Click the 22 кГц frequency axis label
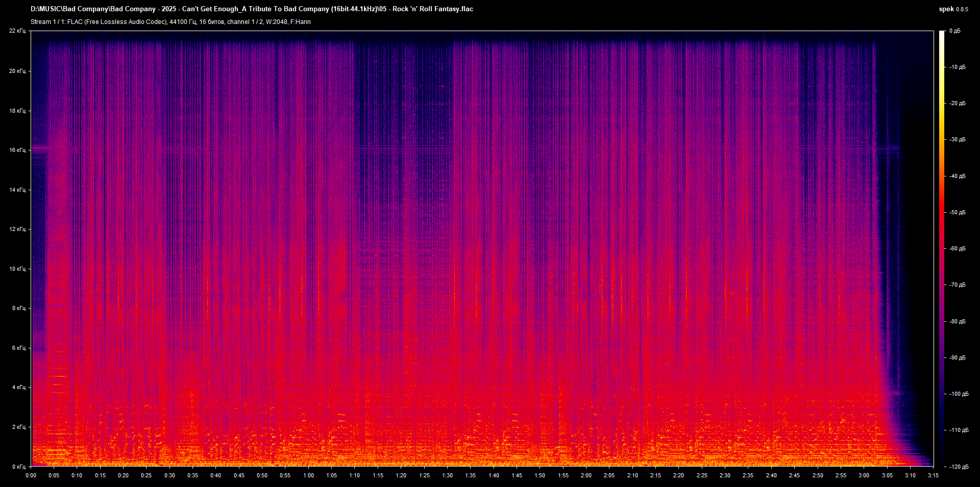 click(17, 31)
